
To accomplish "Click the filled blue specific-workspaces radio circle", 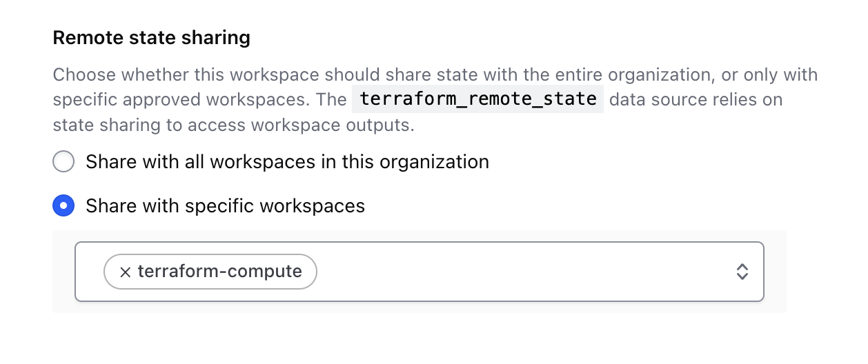I will (63, 205).
